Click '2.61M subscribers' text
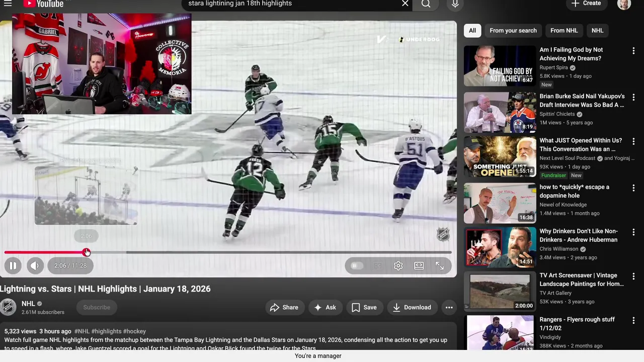 43,312
